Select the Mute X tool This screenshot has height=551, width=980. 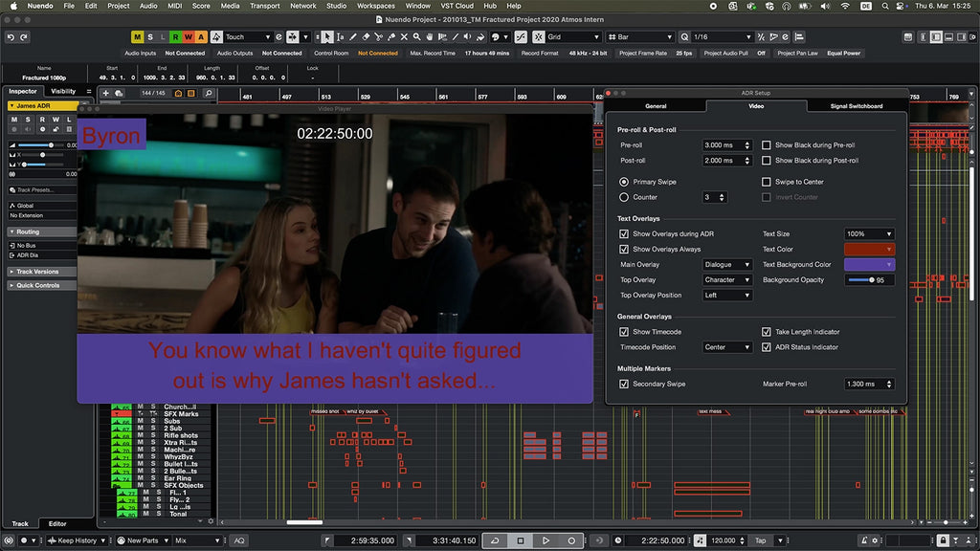404,37
